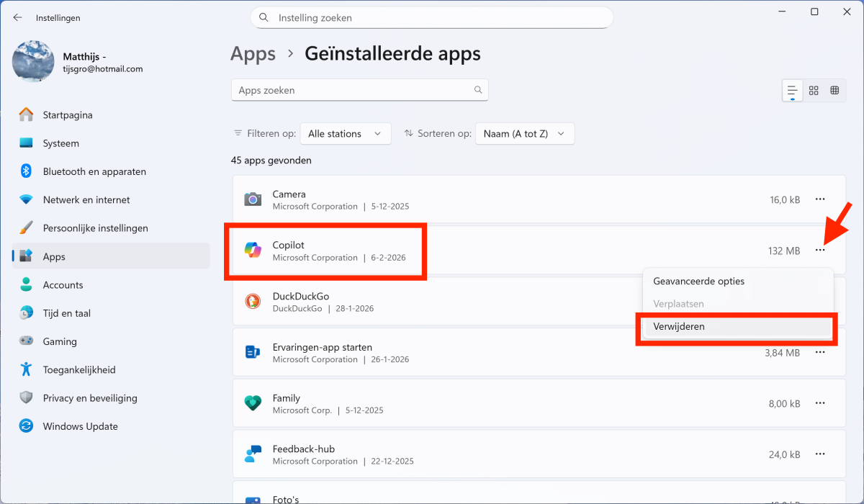
Task: Click the back arrow in Instellingen
Action: pos(17,17)
